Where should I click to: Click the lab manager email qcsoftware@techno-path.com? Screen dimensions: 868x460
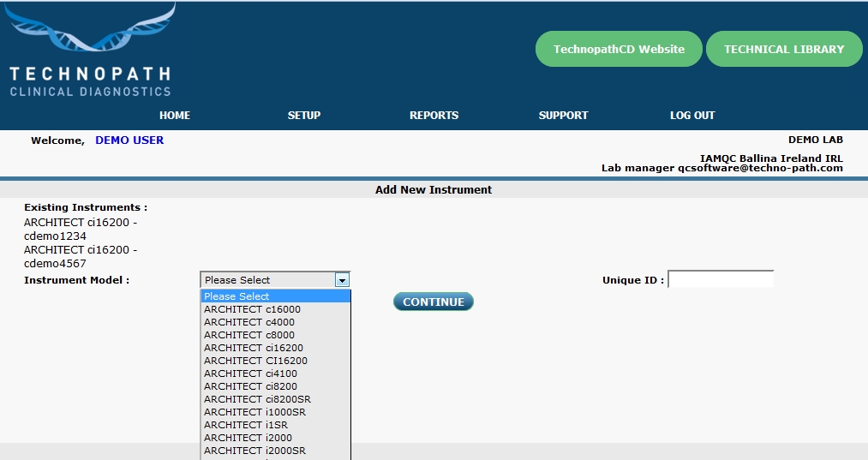(x=761, y=168)
